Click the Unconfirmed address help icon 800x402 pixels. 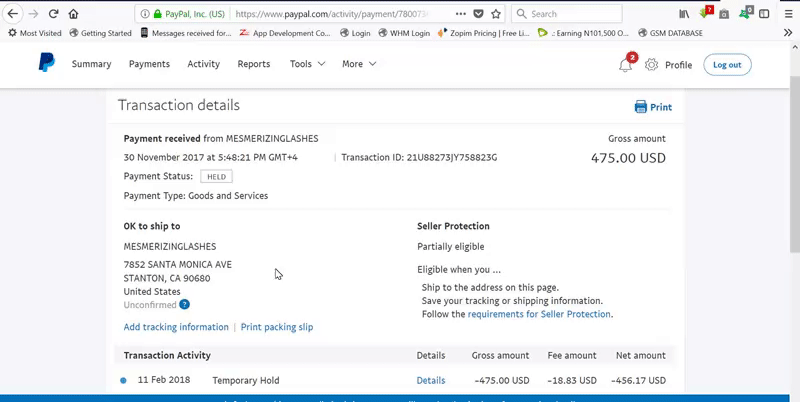tap(185, 305)
